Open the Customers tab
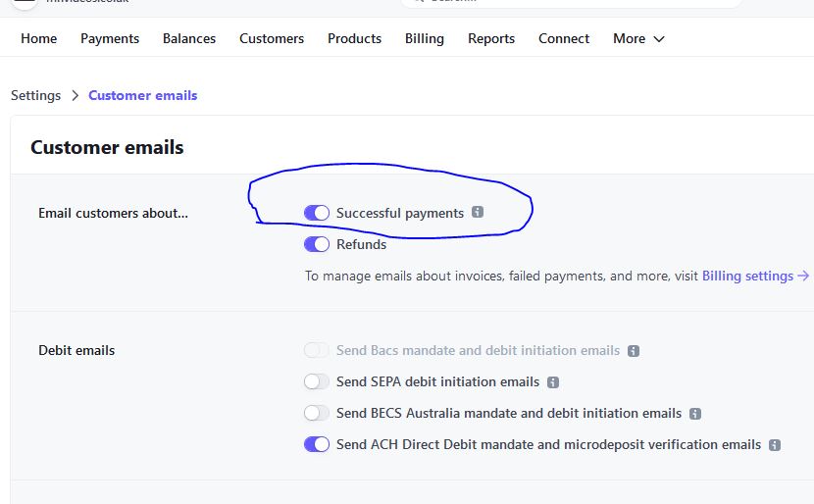The width and height of the screenshot is (814, 504). click(x=272, y=38)
